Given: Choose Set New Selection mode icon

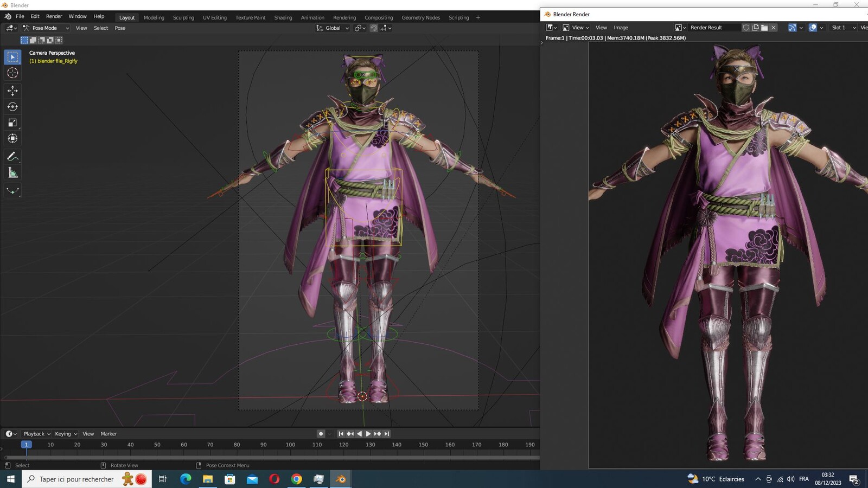Looking at the screenshot, I should tap(24, 40).
